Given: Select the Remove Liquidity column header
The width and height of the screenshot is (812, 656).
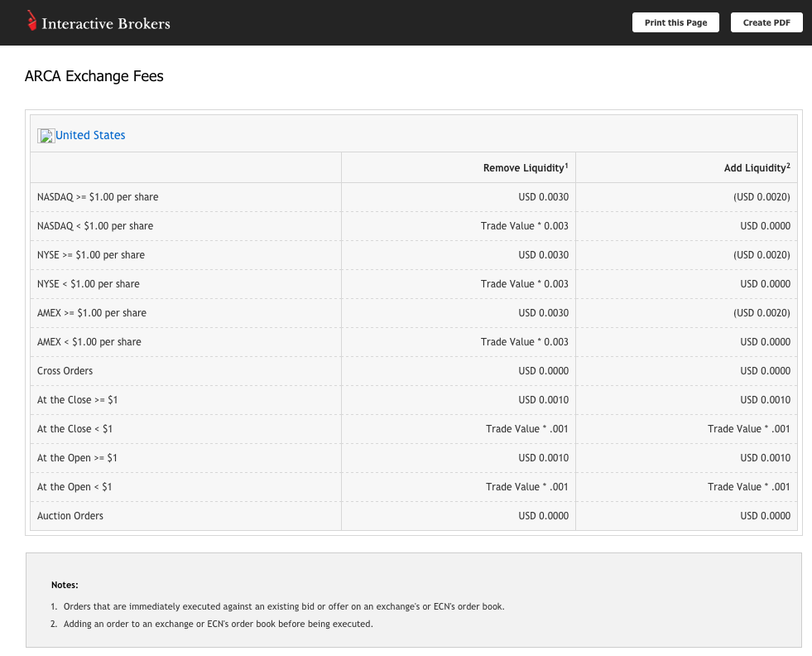Looking at the screenshot, I should (525, 168).
